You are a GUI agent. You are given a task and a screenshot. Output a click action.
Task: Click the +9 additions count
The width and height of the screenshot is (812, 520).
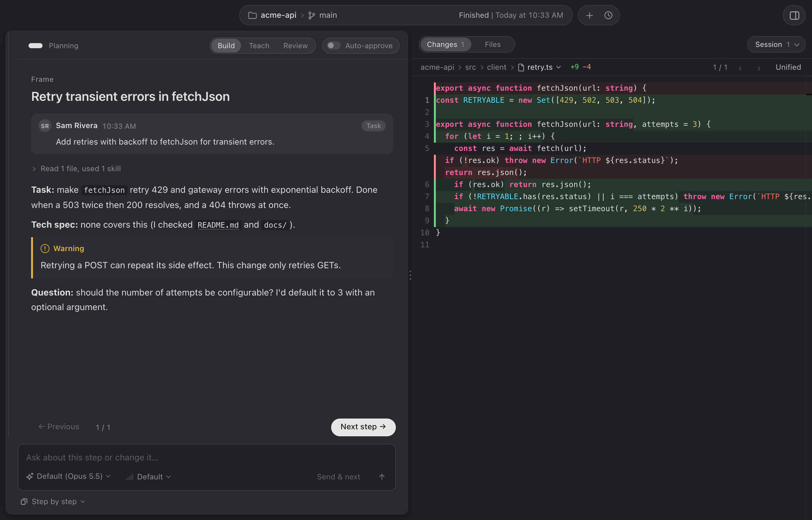[x=574, y=67]
